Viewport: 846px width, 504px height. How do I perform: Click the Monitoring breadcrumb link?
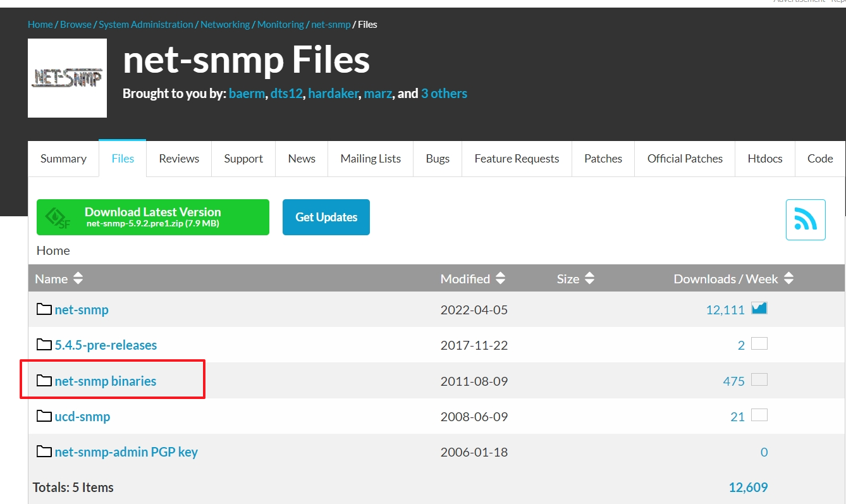(281, 25)
